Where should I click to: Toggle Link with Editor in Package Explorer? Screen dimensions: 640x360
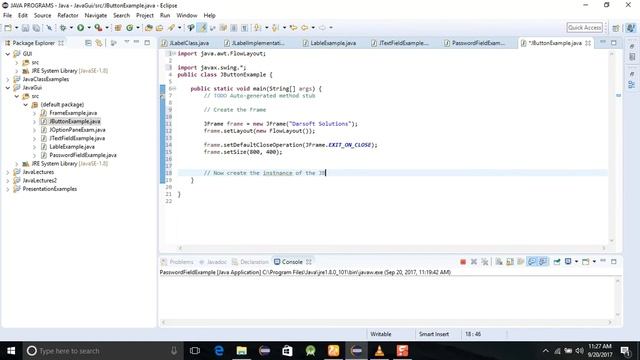[x=99, y=43]
